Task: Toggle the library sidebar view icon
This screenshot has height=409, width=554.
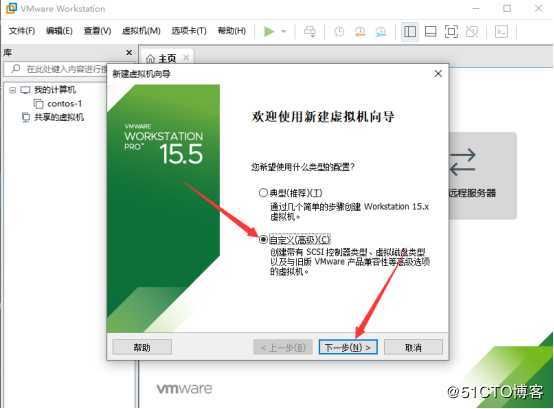Action: 409,31
